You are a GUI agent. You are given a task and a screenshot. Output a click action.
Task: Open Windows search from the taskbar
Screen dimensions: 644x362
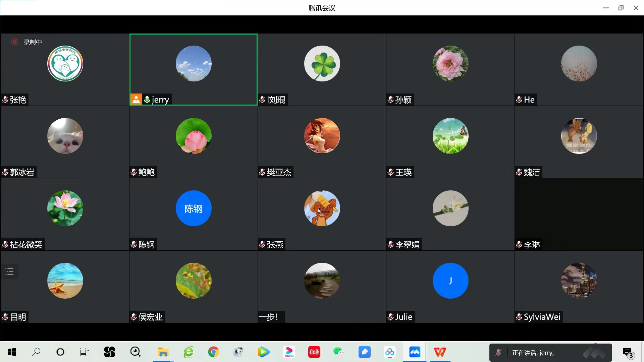point(36,352)
